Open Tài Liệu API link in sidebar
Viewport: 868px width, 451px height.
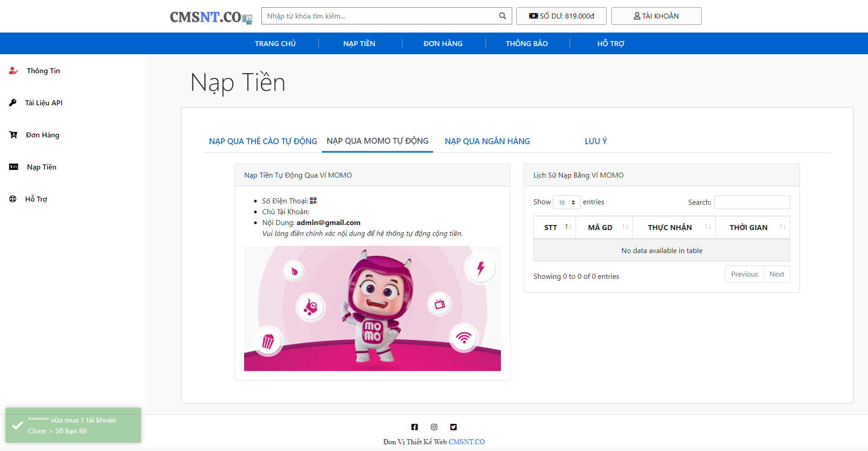click(x=44, y=103)
